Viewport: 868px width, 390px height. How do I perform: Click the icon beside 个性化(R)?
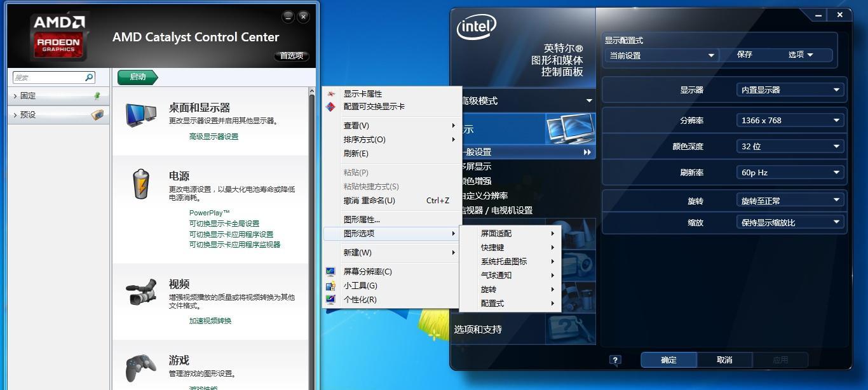330,300
